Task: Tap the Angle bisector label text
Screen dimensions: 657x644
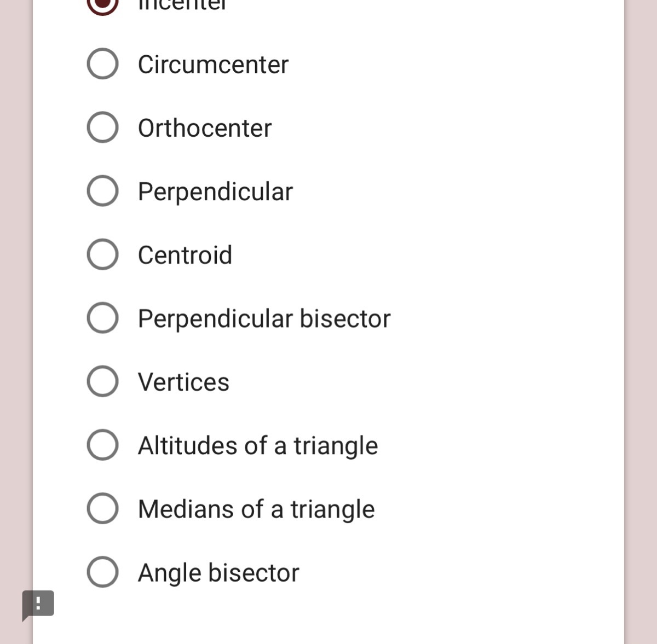Action: click(x=218, y=572)
